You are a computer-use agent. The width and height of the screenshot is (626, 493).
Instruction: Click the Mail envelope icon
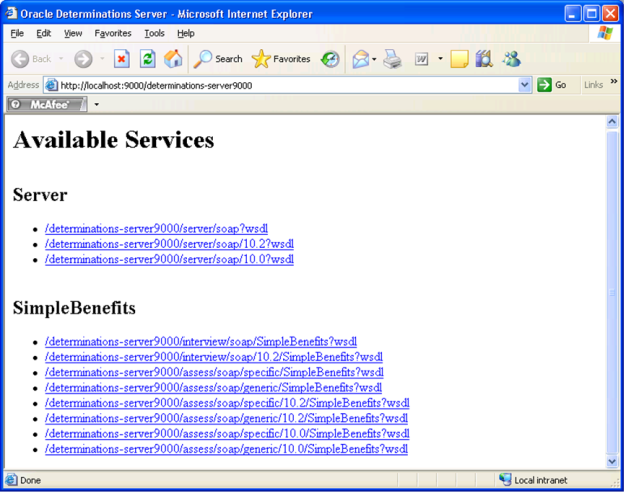[361, 59]
